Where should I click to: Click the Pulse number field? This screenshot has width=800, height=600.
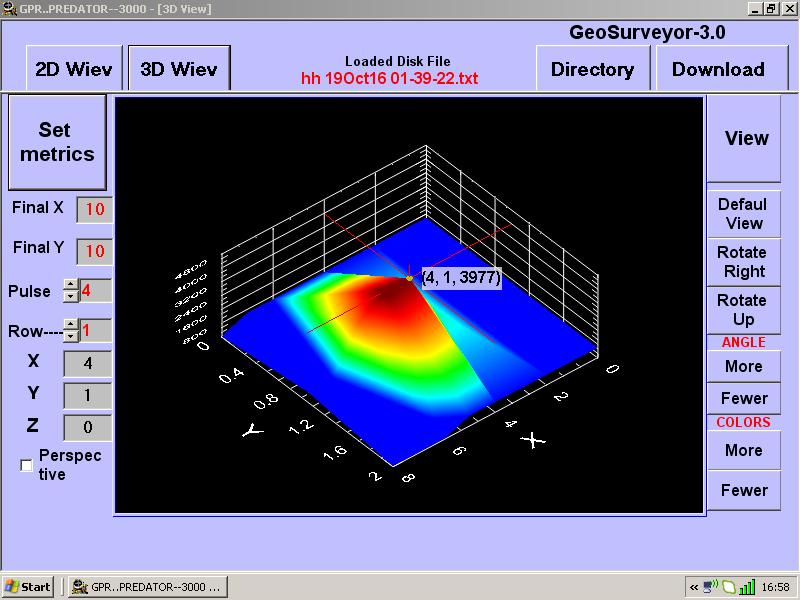click(x=95, y=291)
